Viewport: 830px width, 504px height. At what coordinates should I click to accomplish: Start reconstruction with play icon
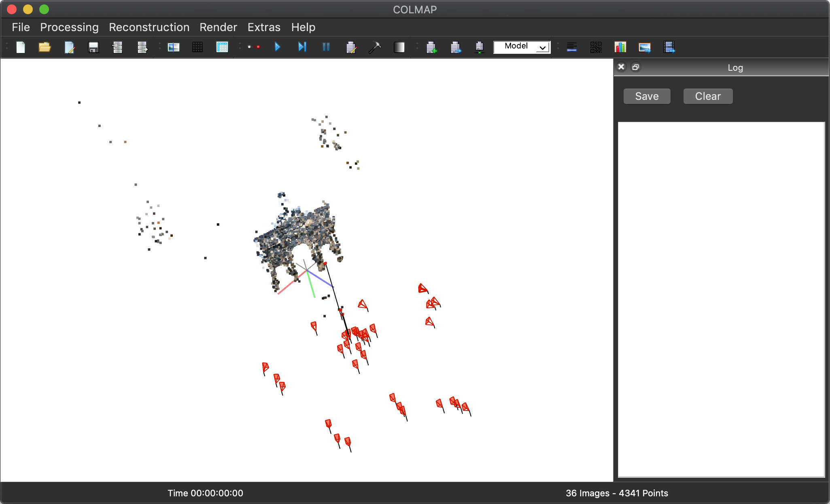tap(278, 47)
